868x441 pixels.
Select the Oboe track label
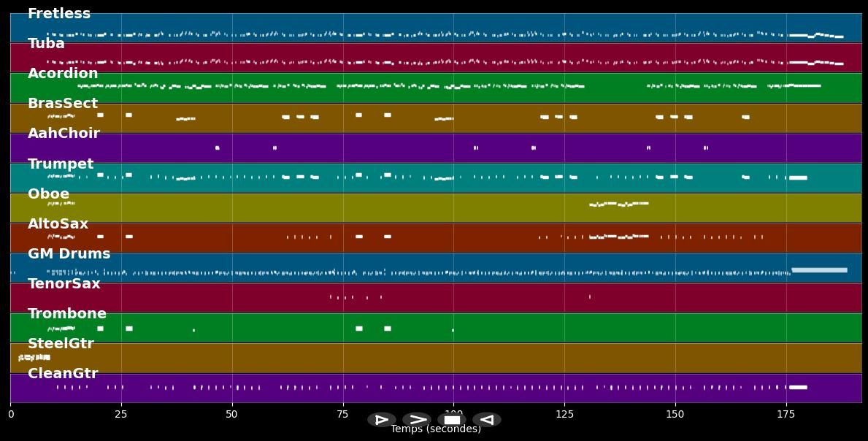[48, 194]
